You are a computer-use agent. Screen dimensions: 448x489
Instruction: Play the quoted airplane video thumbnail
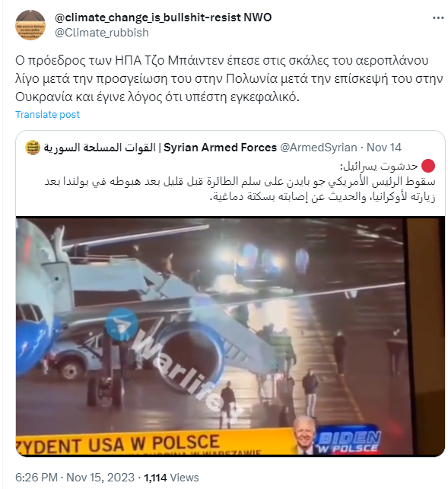click(230, 336)
